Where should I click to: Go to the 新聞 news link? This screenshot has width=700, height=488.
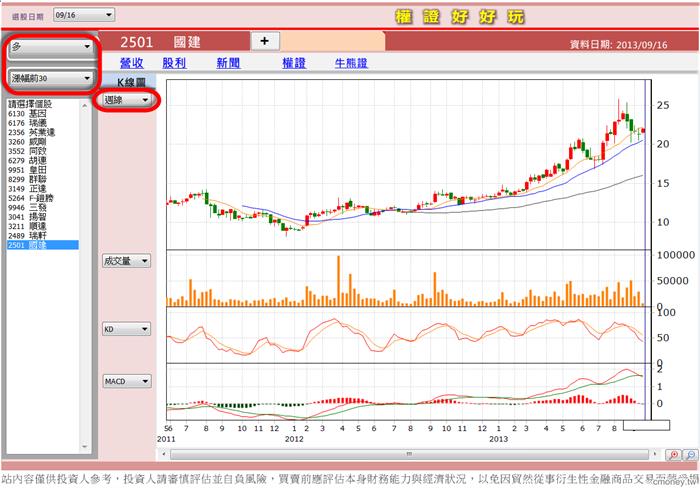(x=228, y=63)
